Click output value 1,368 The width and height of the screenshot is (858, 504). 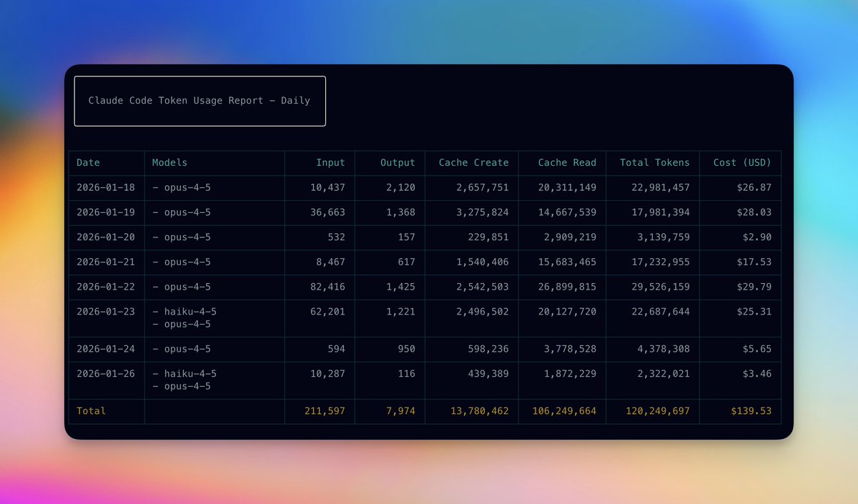click(400, 212)
